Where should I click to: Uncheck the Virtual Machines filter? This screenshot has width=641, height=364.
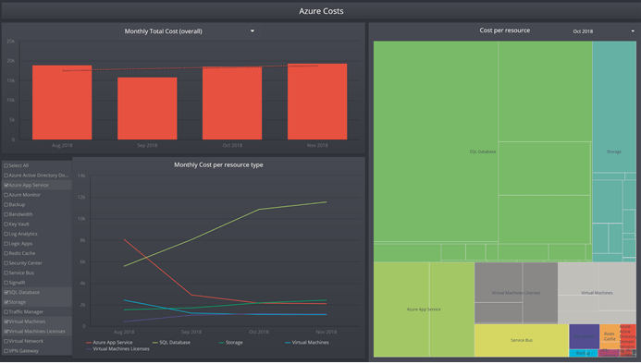pos(6,322)
